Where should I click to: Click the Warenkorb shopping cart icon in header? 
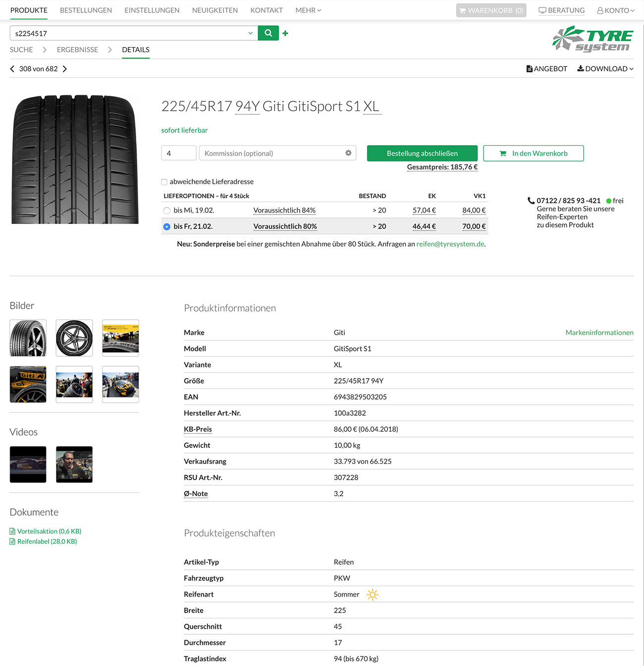[463, 10]
